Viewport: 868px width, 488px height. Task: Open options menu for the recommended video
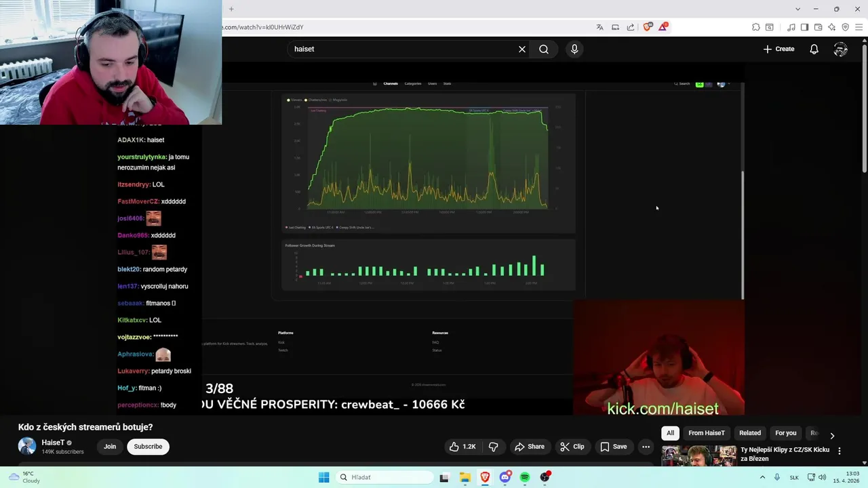[x=840, y=451]
